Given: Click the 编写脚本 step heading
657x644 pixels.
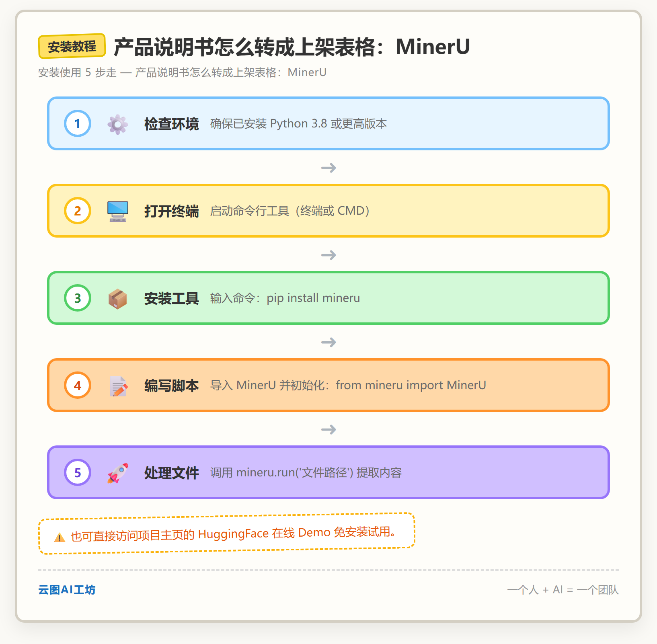Looking at the screenshot, I should coord(172,386).
